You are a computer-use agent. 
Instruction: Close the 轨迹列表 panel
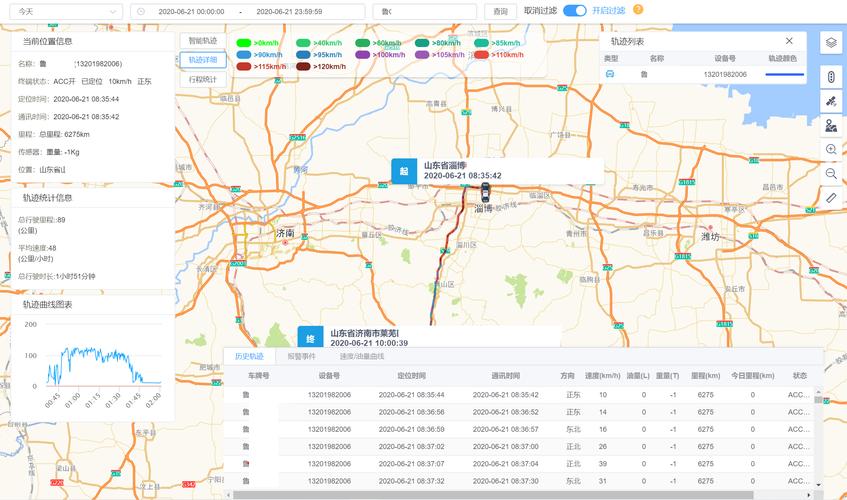click(789, 41)
